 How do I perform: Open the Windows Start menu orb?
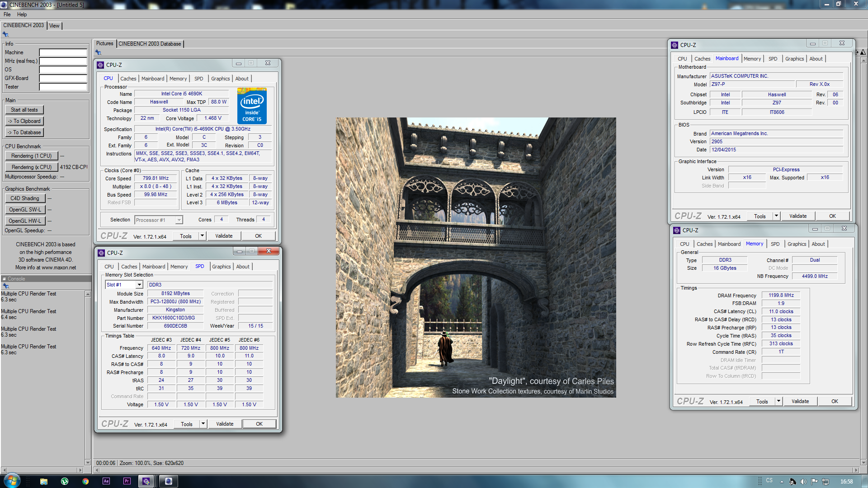pyautogui.click(x=12, y=481)
